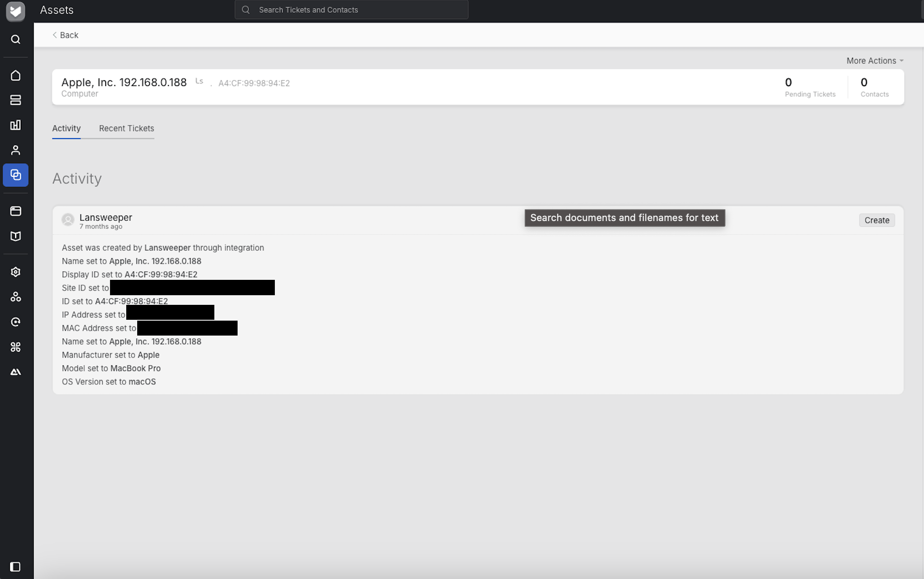The width and height of the screenshot is (924, 579).
Task: Click the 0 Contacts counter
Action: tap(874, 87)
